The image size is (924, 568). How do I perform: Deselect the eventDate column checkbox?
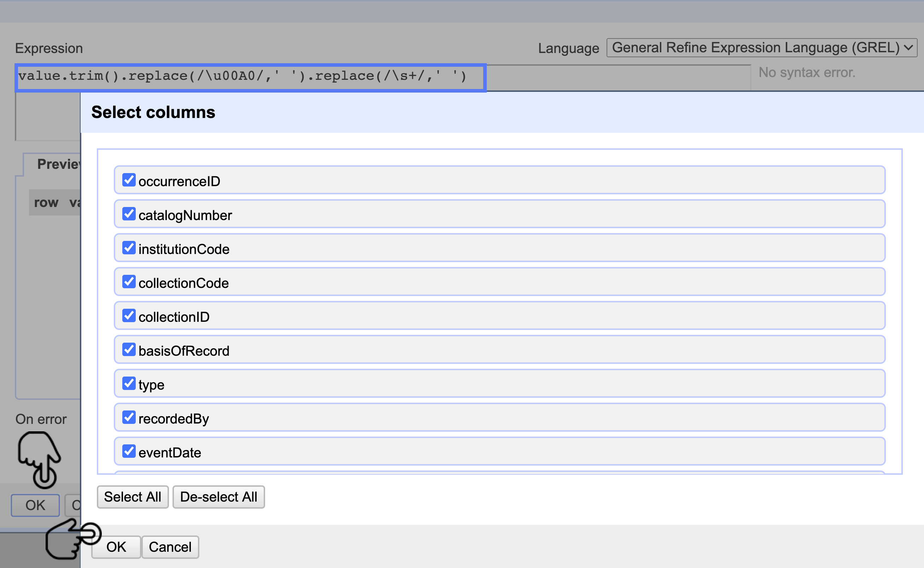tap(129, 451)
